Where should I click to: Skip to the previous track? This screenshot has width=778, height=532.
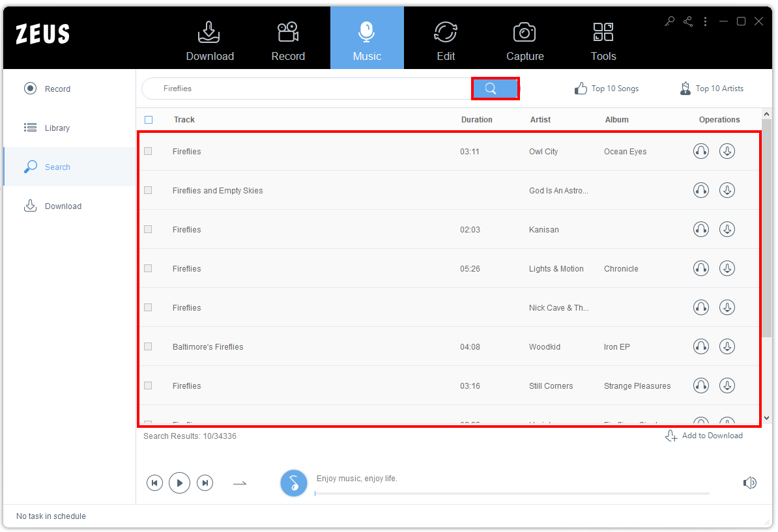154,483
